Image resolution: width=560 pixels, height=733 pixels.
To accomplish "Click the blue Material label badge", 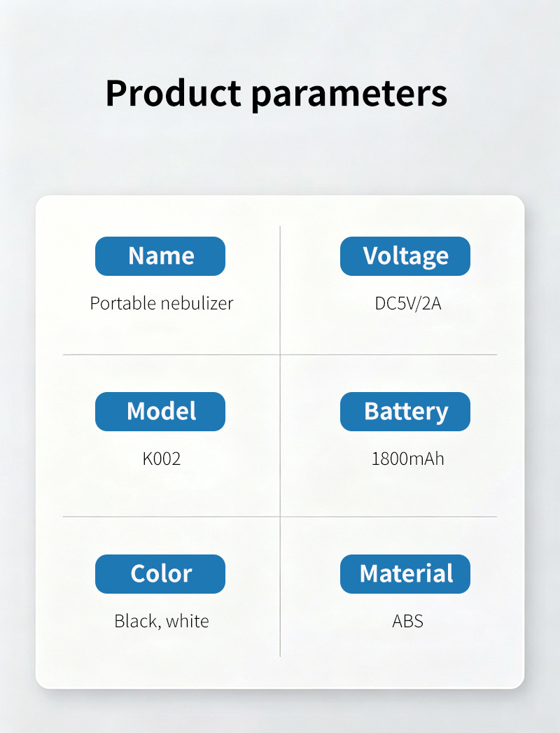I will [405, 574].
